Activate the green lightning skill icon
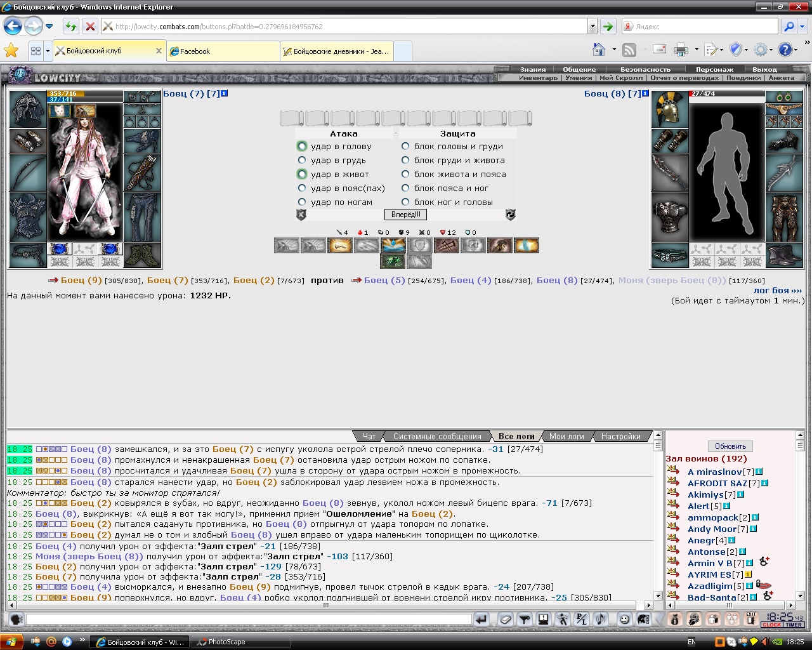 pos(393,261)
